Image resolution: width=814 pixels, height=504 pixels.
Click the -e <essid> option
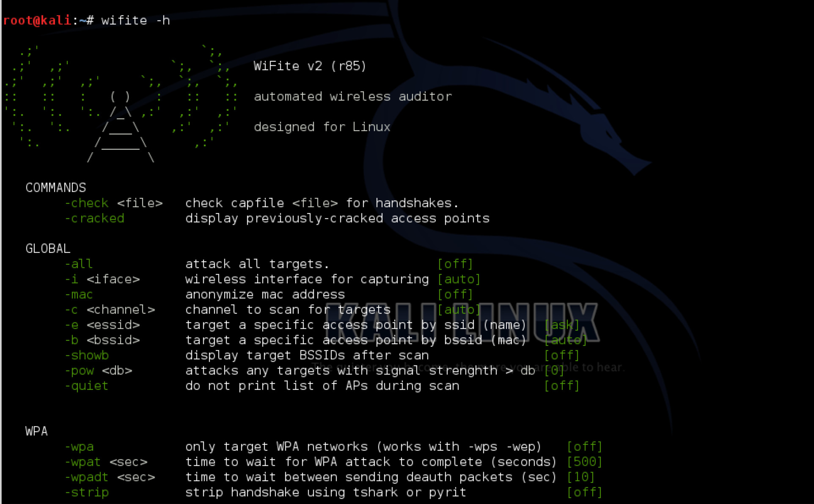click(x=102, y=325)
